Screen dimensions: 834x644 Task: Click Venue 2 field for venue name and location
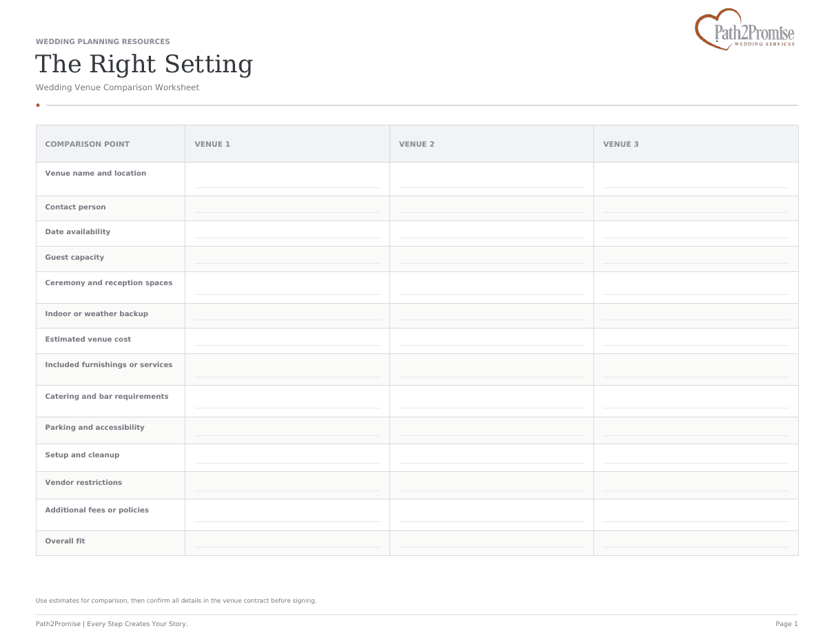coord(491,179)
